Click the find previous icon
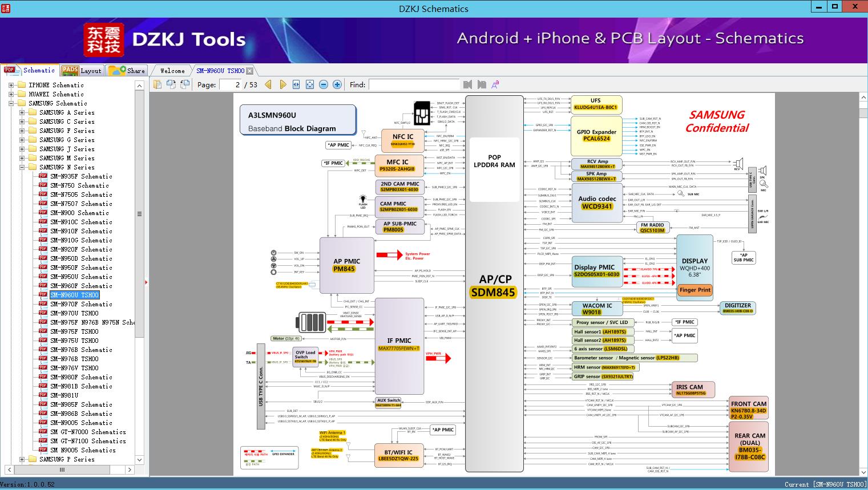The height and width of the screenshot is (490, 868). [468, 84]
